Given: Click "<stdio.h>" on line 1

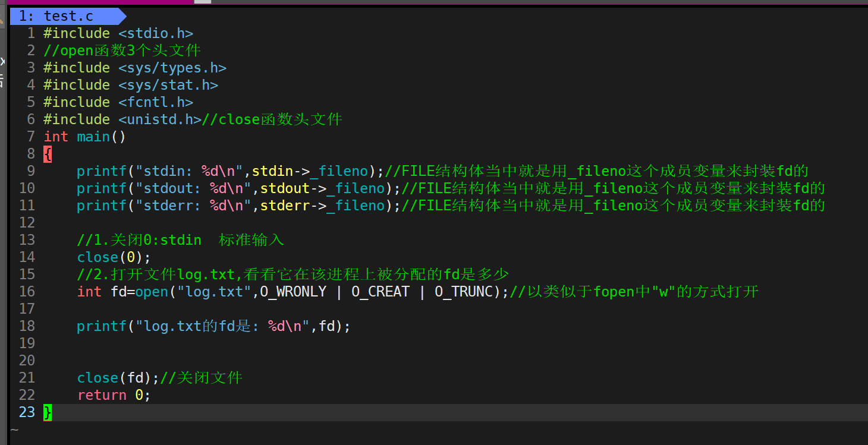Looking at the screenshot, I should pyautogui.click(x=156, y=33).
